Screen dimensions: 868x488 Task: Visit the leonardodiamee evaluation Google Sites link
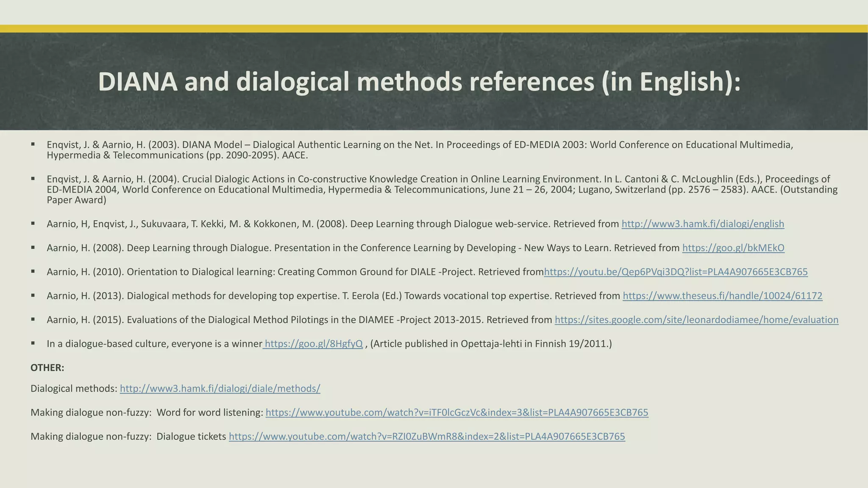(x=696, y=320)
